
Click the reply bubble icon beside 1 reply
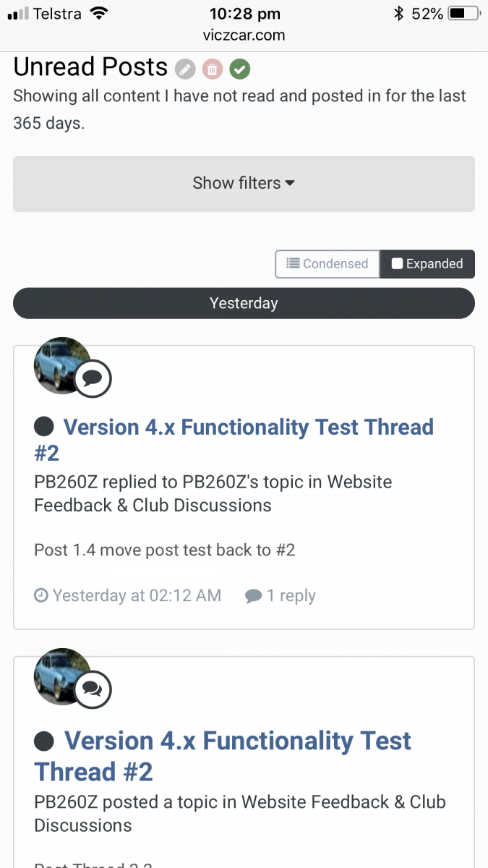click(253, 596)
